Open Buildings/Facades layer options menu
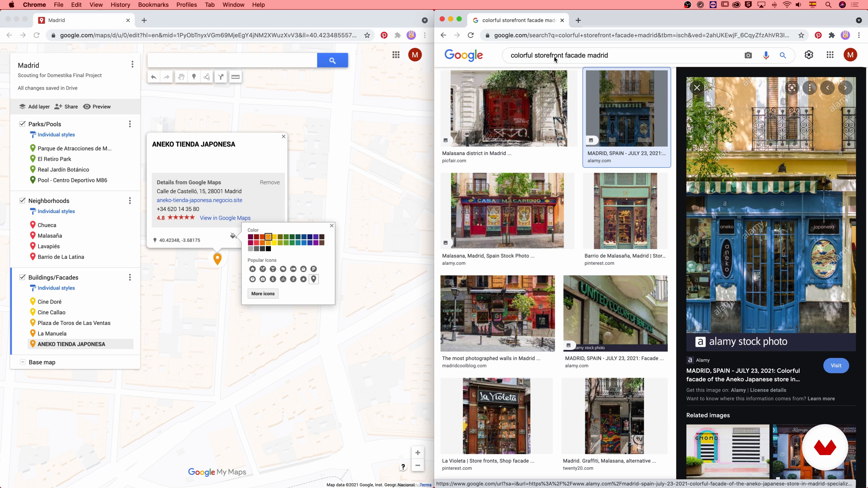Image resolution: width=868 pixels, height=488 pixels. coord(130,277)
